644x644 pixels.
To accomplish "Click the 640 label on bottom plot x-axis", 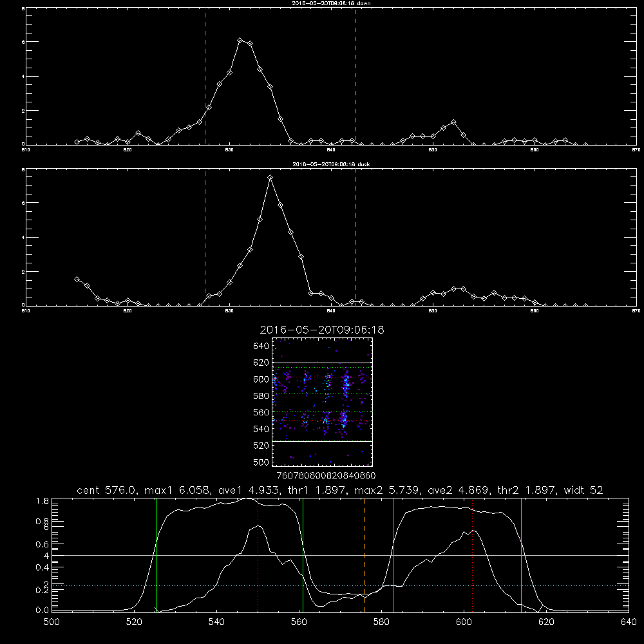I will [x=629, y=622].
